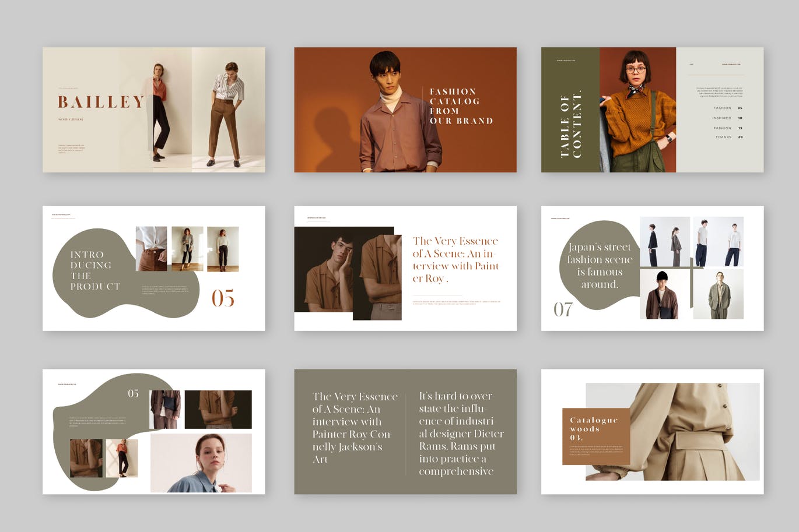The image size is (799, 532).
Task: Select the BAILLEY title slide
Action: 153,110
